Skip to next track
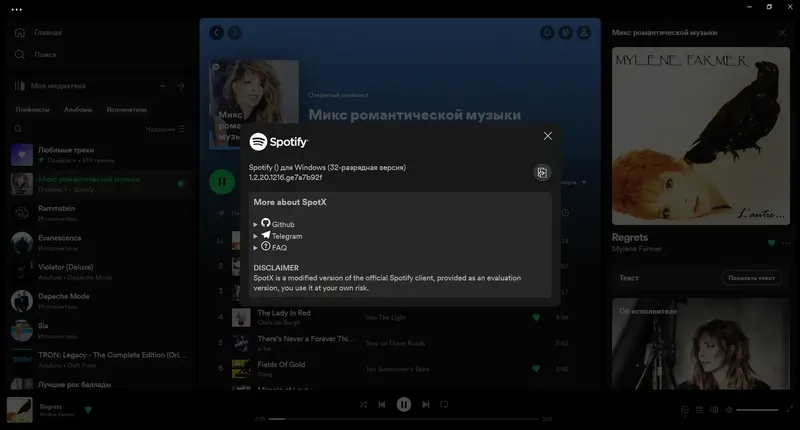800x430 pixels. [426, 404]
